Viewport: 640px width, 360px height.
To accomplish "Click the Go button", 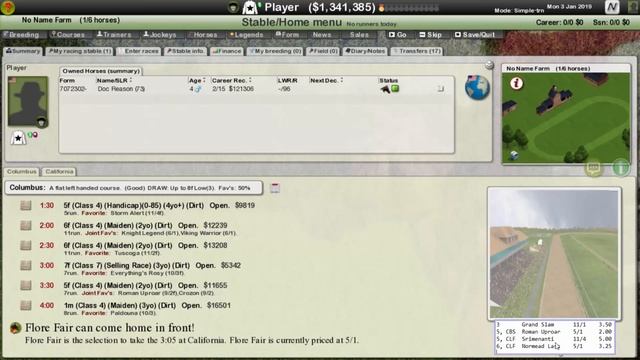I will click(398, 35).
